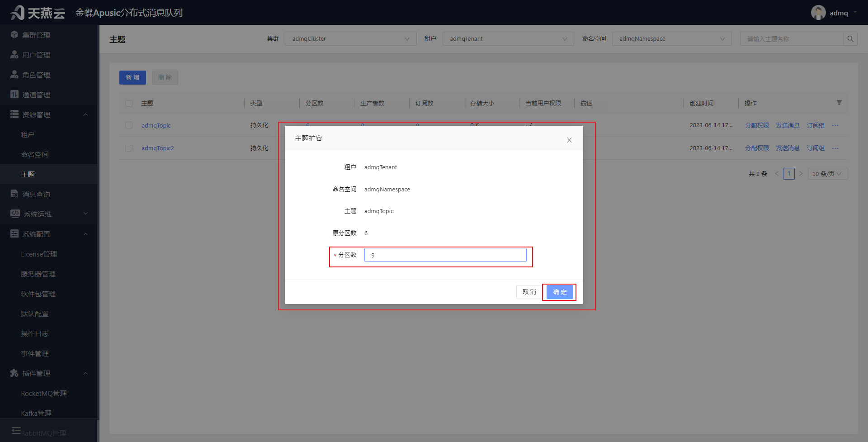Click 分配权限 for admqTopic row

point(757,125)
